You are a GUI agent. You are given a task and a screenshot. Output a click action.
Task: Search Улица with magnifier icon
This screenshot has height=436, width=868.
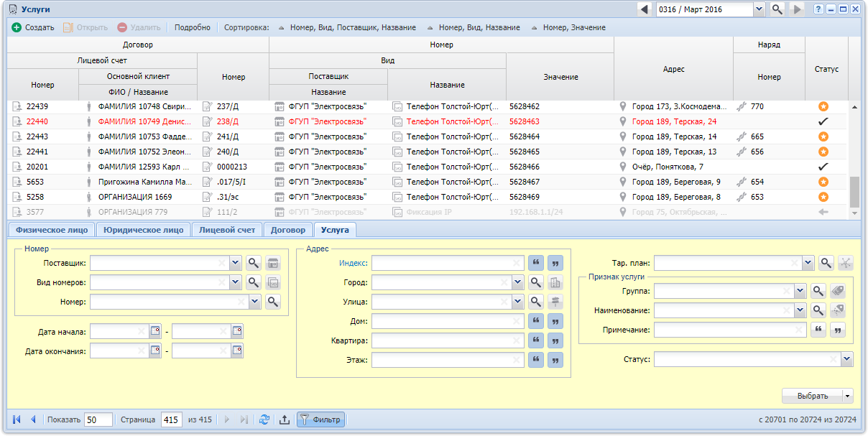535,302
